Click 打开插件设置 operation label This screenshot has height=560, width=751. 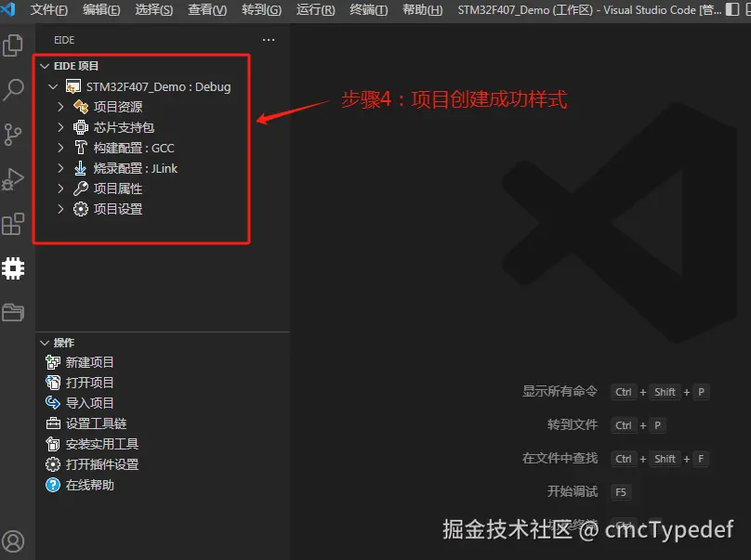pos(102,464)
